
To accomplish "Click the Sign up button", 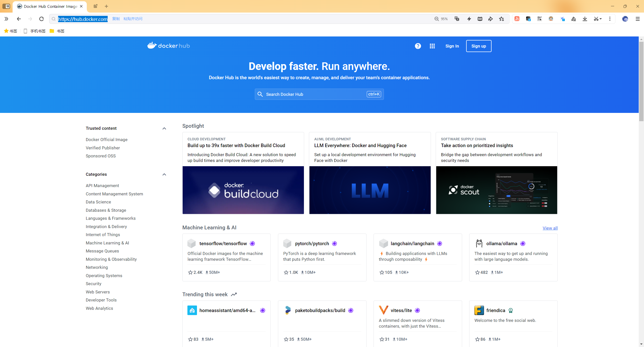I will tap(478, 46).
